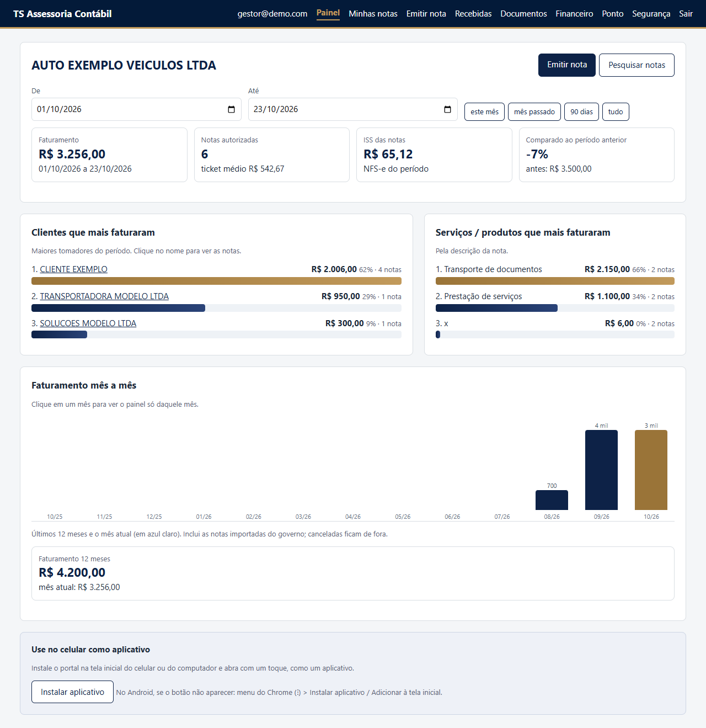
Task: Go to Emitir nota in top navigation
Action: 426,14
